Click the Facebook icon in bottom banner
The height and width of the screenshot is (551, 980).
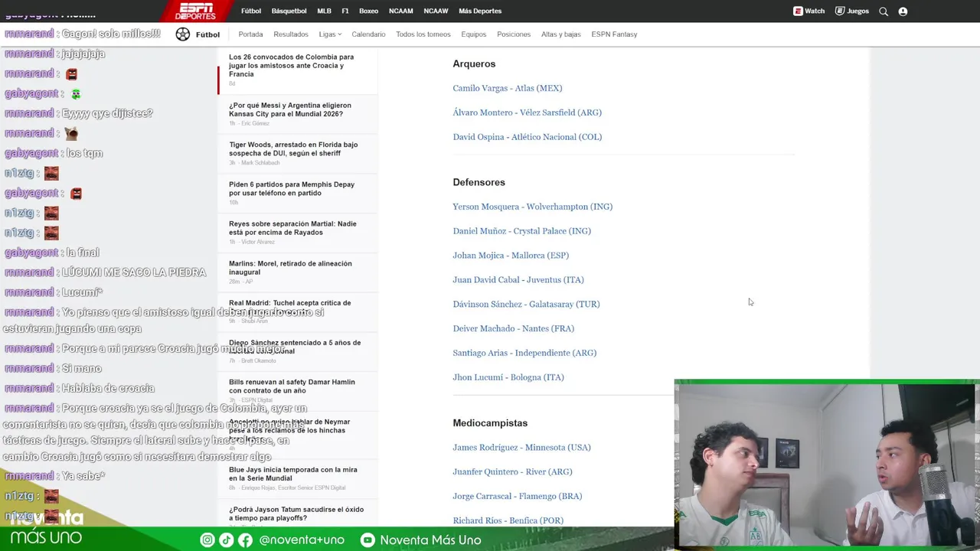pos(245,540)
